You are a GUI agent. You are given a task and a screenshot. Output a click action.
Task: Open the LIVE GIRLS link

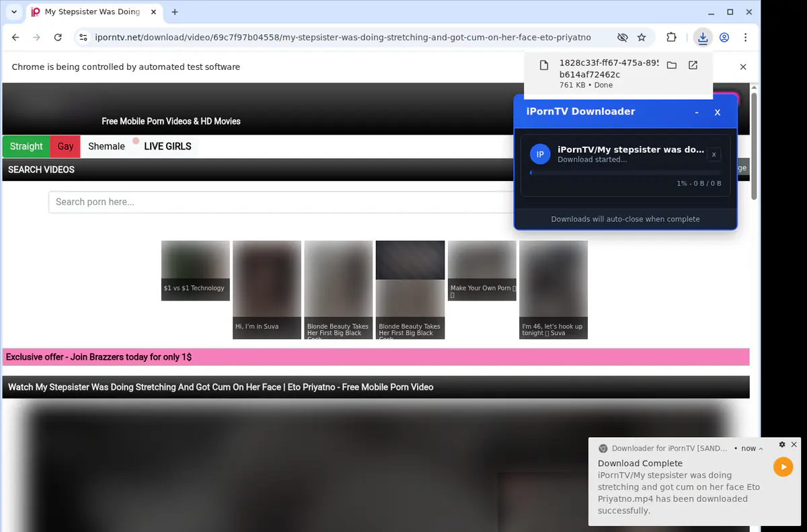coord(167,147)
